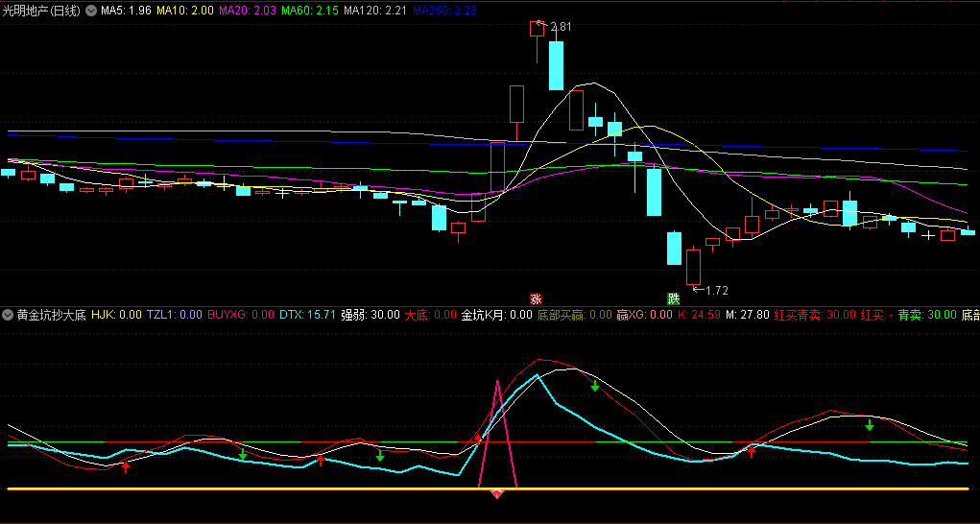Click the DTX indicator value label

coord(307,314)
